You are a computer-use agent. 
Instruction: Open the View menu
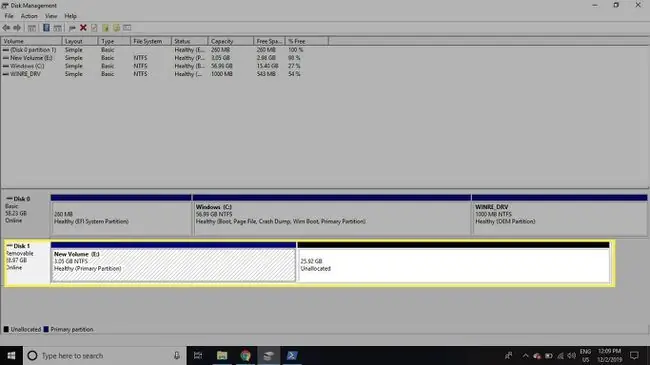51,16
